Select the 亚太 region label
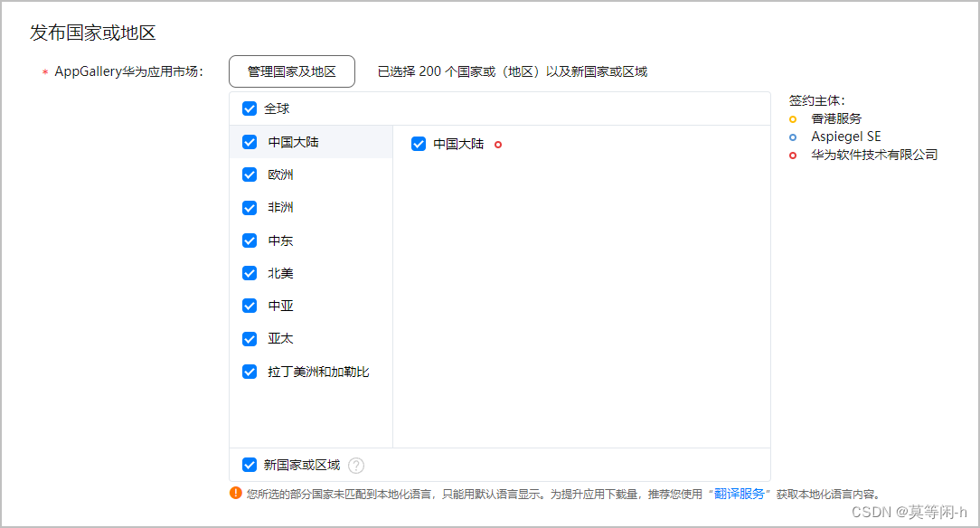The height and width of the screenshot is (528, 980). coord(280,339)
